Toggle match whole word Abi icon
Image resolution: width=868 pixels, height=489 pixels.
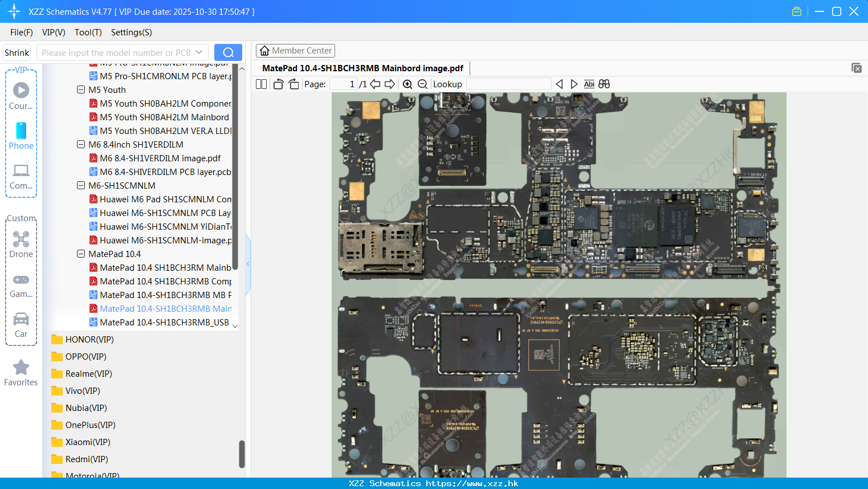tap(589, 84)
